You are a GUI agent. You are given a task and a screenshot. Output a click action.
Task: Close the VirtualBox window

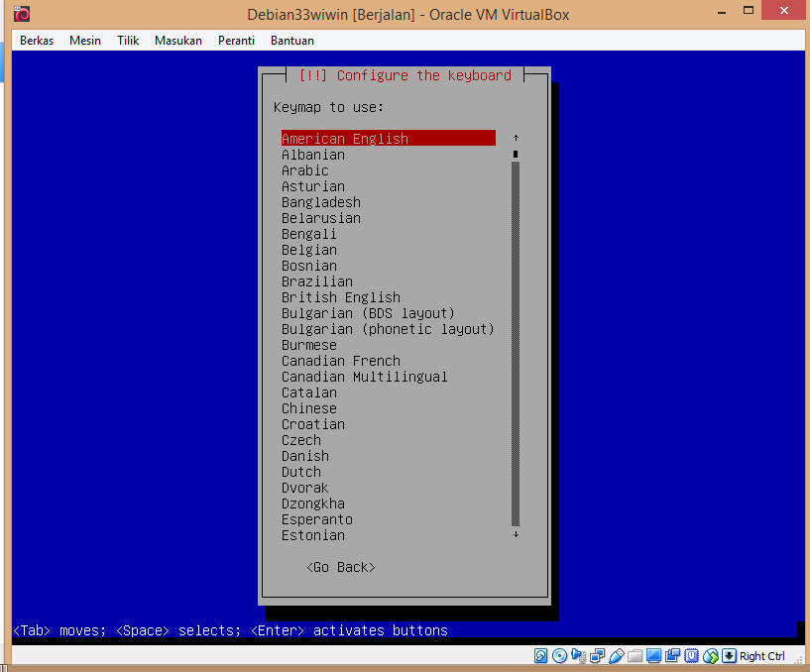(783, 11)
